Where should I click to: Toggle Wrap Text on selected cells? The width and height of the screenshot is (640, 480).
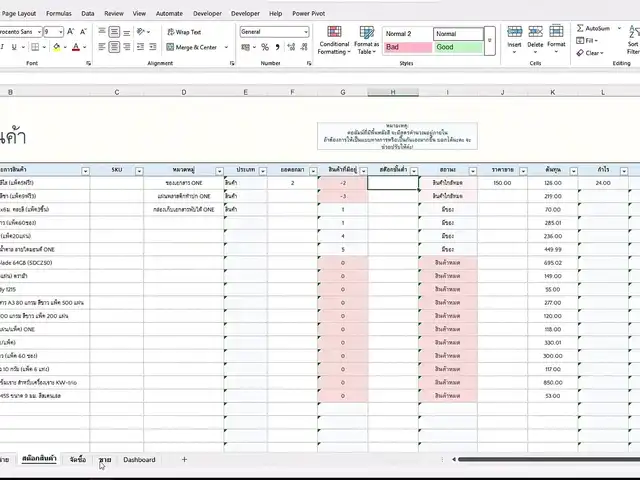(183, 32)
